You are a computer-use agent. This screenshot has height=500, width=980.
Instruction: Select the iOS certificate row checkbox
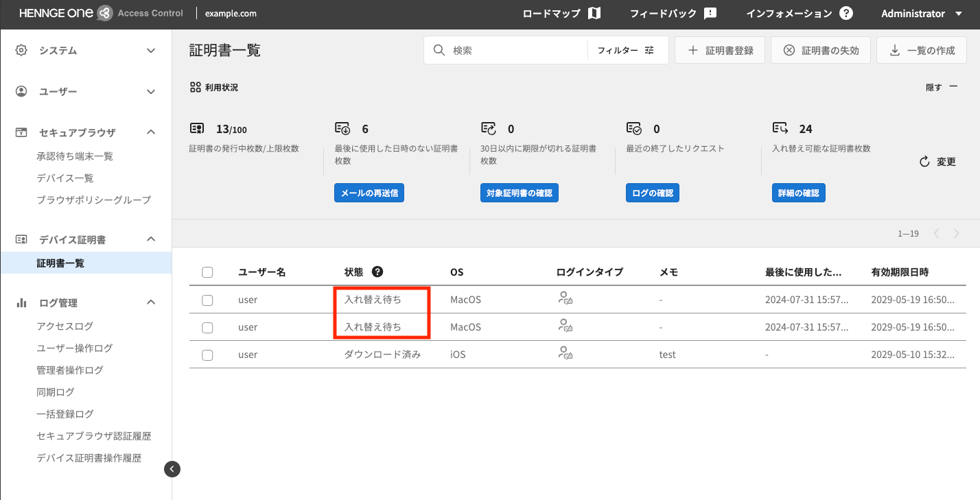[x=207, y=355]
